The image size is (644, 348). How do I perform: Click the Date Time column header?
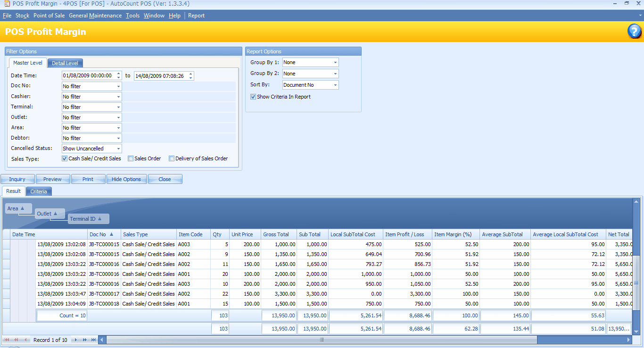tap(49, 234)
